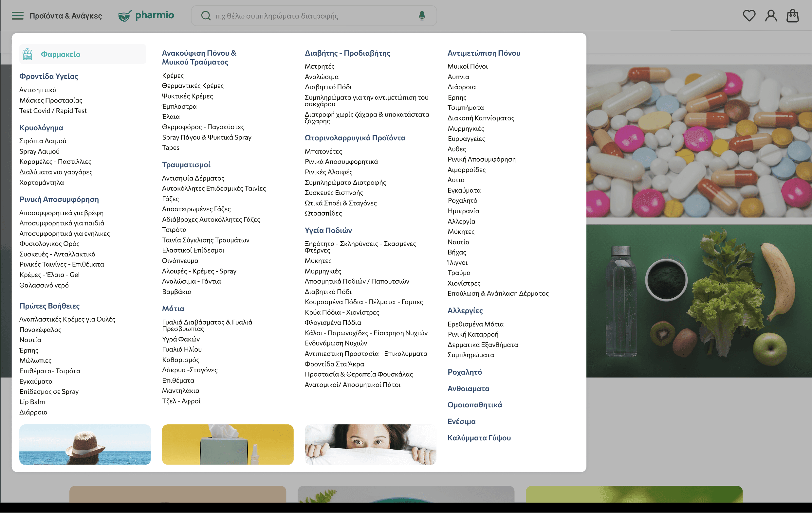Go to Test Covid / Rapid Test link
812x513 pixels.
tap(53, 111)
